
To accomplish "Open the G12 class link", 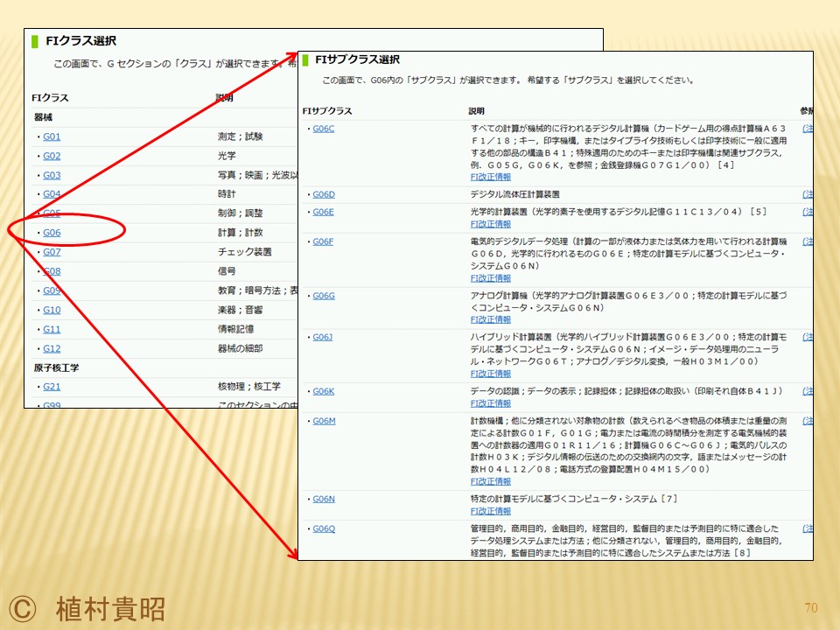I will [52, 348].
